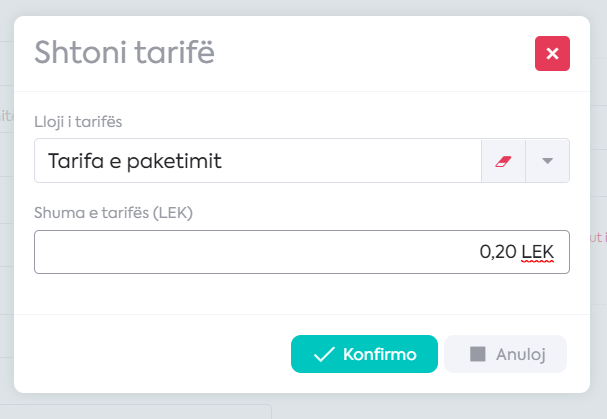This screenshot has width=607, height=419.
Task: Click the Shtoni tarifë dialog title
Action: (x=124, y=52)
